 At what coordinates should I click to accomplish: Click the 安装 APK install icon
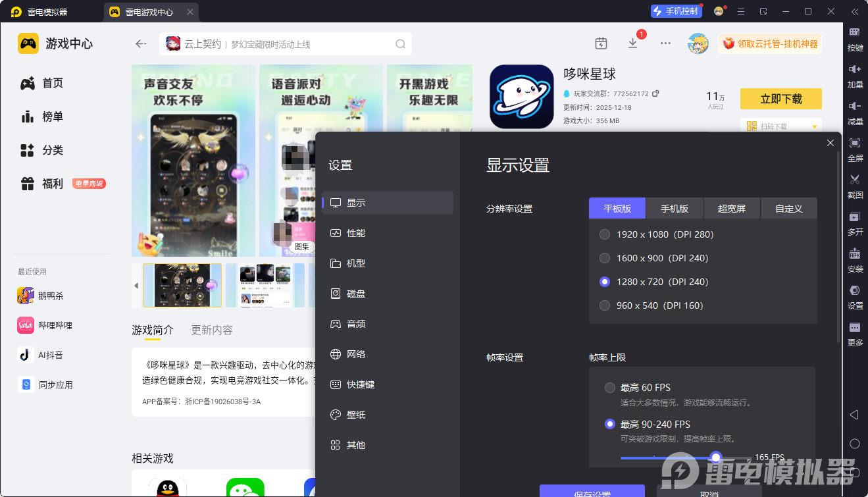pos(855,254)
